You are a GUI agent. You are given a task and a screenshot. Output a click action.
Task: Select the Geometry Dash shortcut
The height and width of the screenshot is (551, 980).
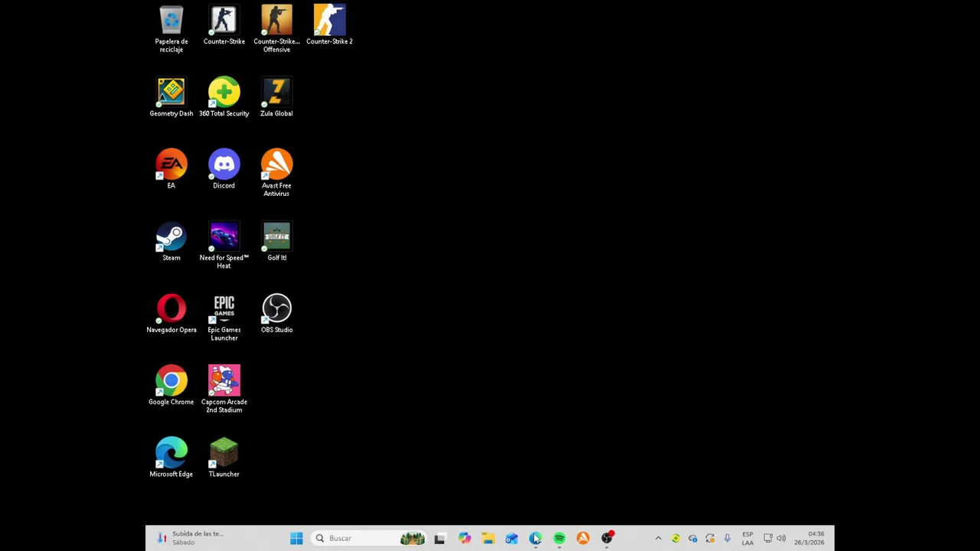click(171, 97)
